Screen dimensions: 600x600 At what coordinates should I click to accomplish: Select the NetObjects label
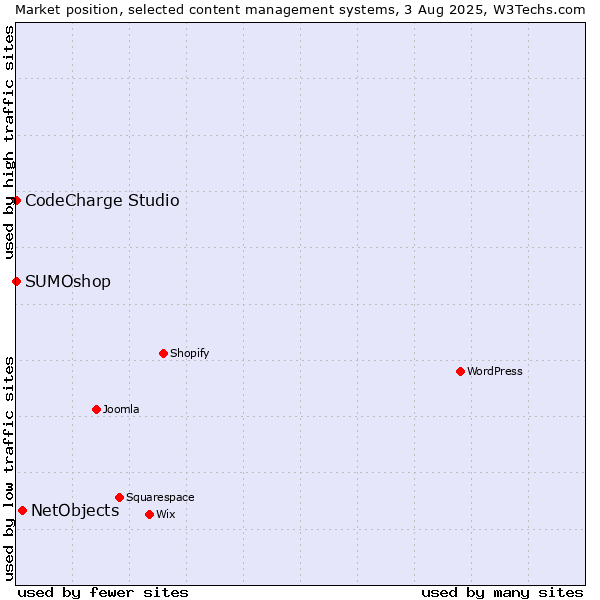click(75, 510)
